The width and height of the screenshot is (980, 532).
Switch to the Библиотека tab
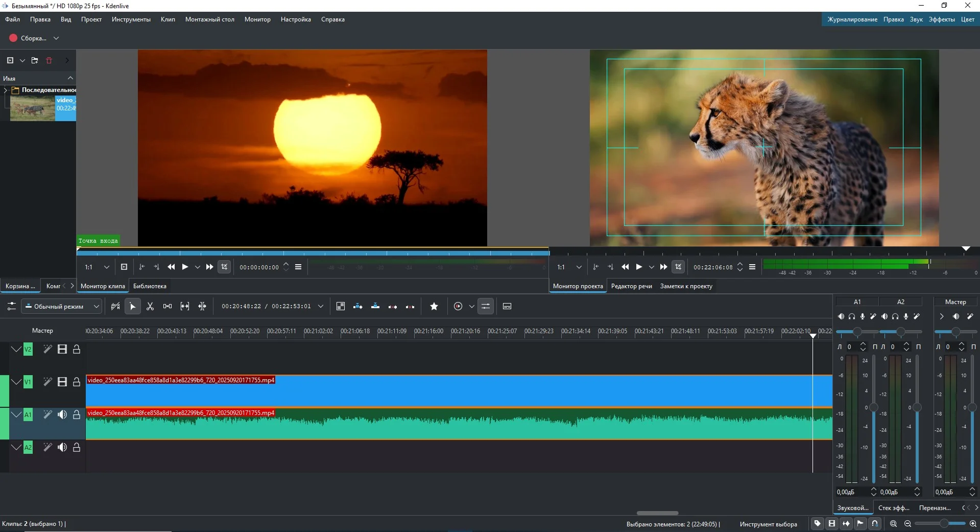150,286
